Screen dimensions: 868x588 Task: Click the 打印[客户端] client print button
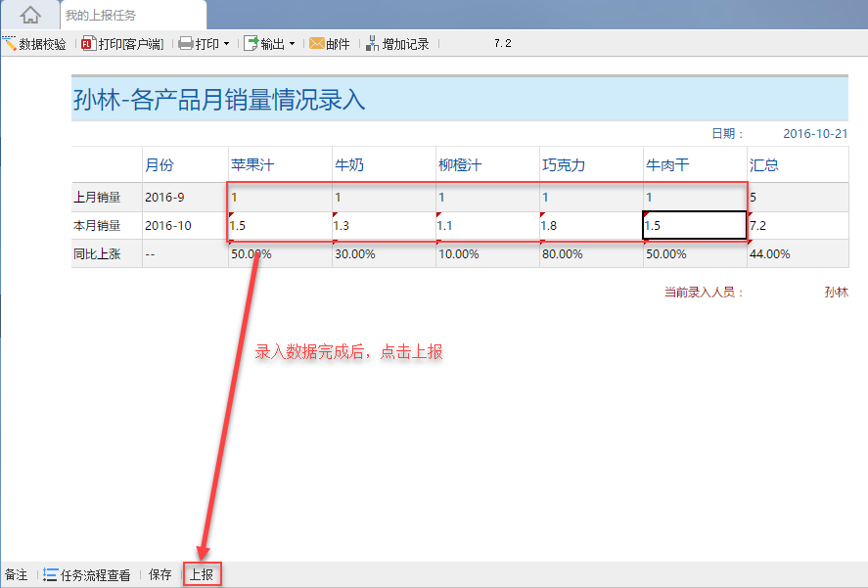(x=122, y=44)
